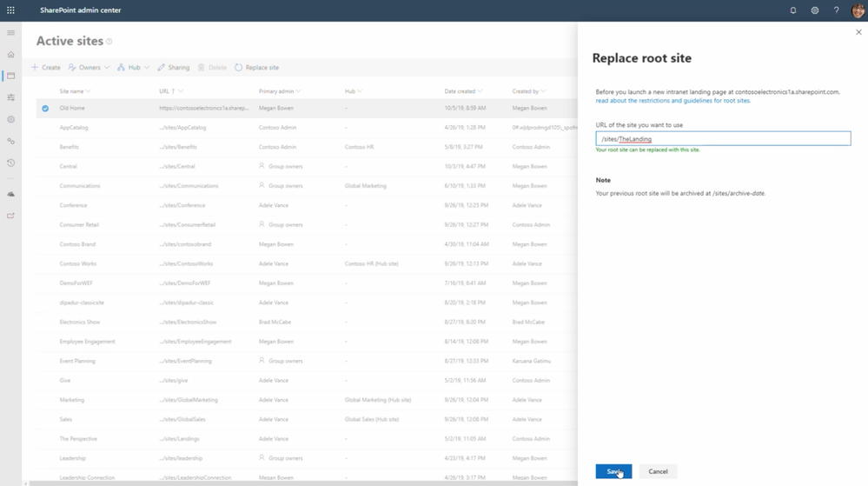Click the site URL input field

[723, 138]
